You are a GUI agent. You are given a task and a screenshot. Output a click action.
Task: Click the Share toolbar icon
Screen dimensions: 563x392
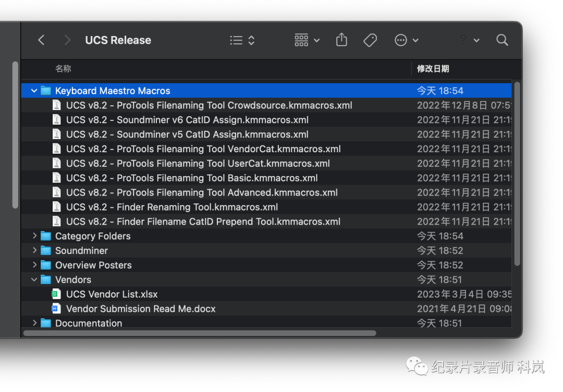pos(341,40)
